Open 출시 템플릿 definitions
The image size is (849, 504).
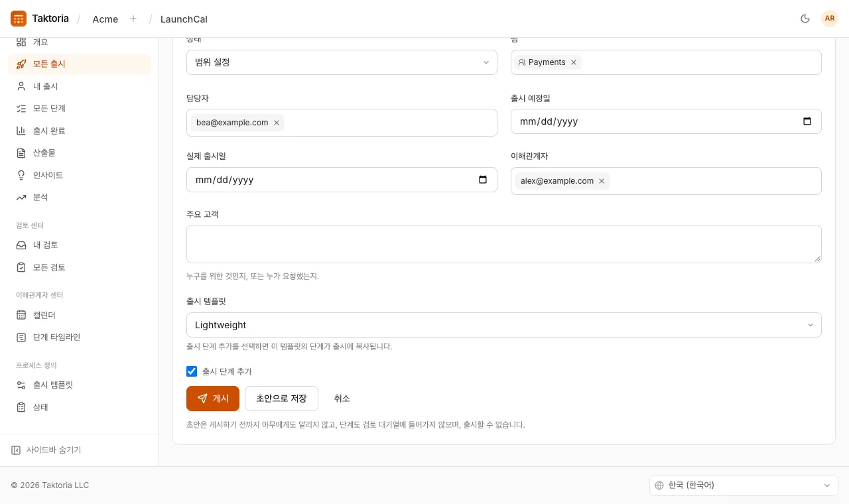pyautogui.click(x=80, y=385)
